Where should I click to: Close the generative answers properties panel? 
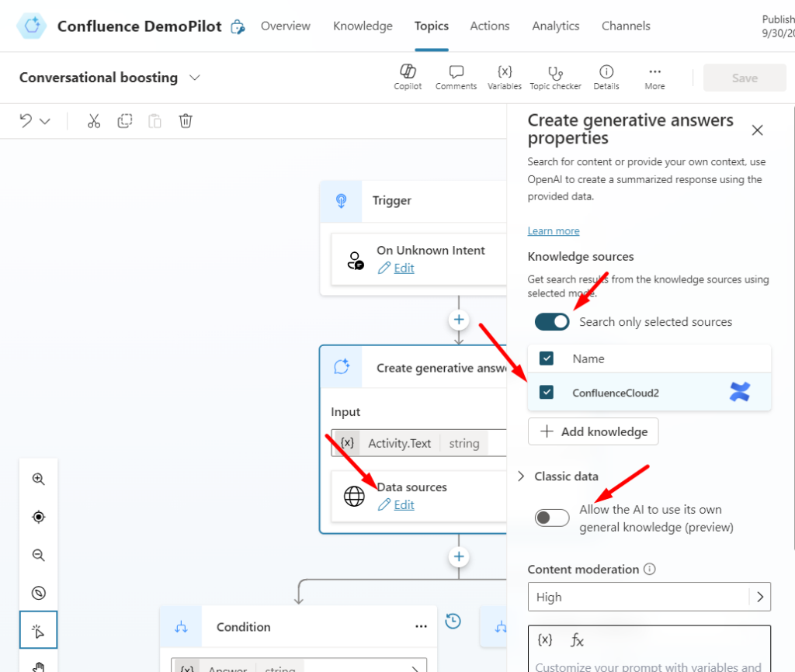[758, 130]
